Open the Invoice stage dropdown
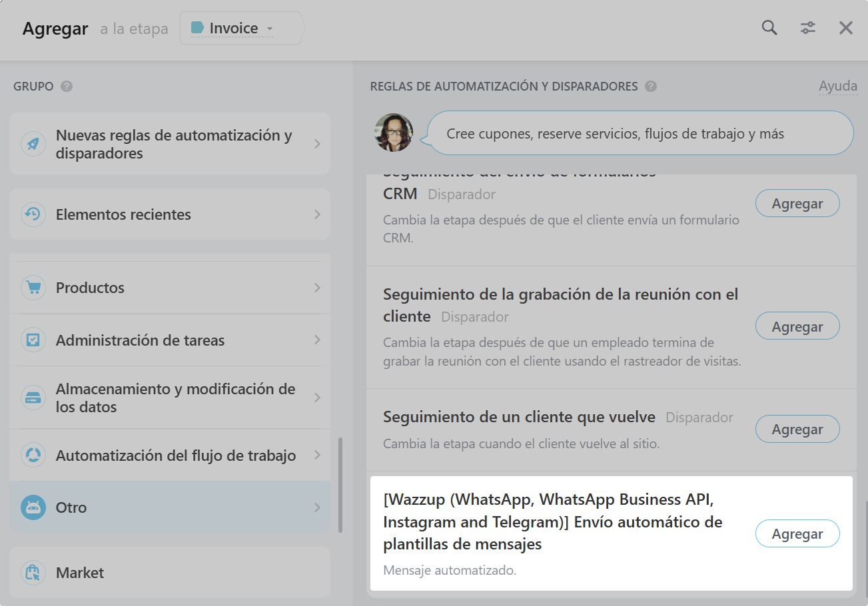Screen dimensions: 868x606 click(x=240, y=28)
